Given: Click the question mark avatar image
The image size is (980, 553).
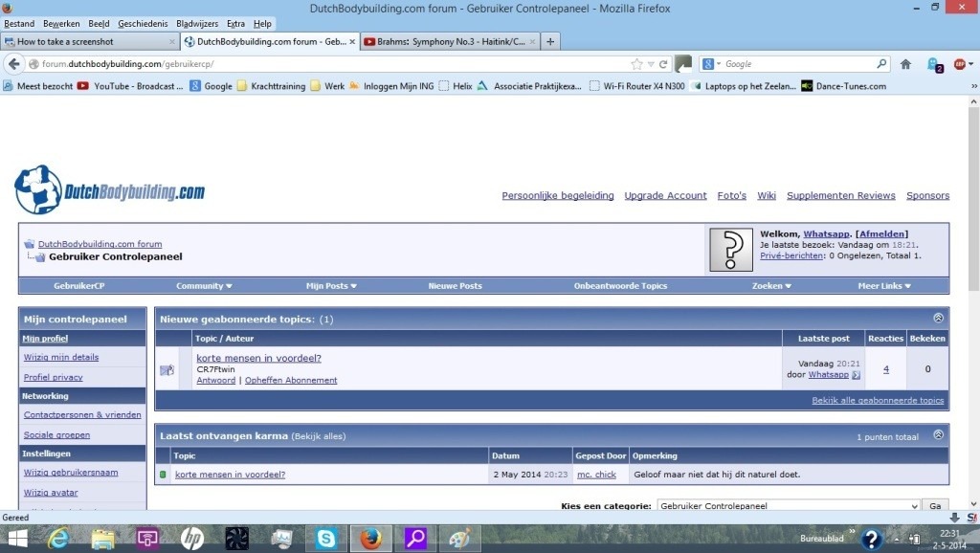Looking at the screenshot, I should [x=731, y=250].
